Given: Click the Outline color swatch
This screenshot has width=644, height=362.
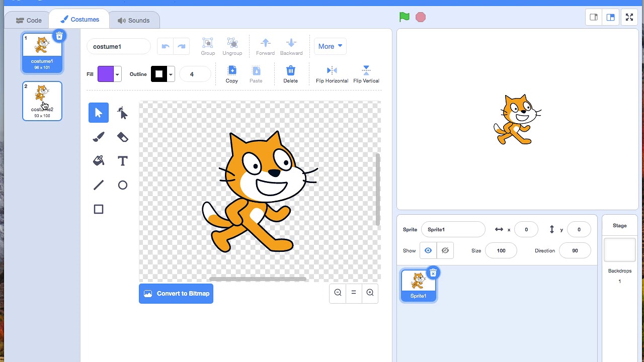Looking at the screenshot, I should click(159, 74).
